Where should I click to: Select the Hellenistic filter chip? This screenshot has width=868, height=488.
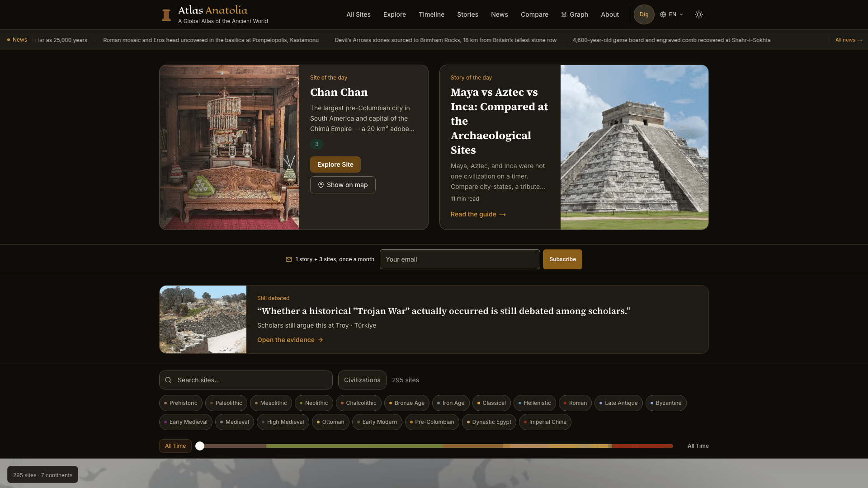[534, 403]
